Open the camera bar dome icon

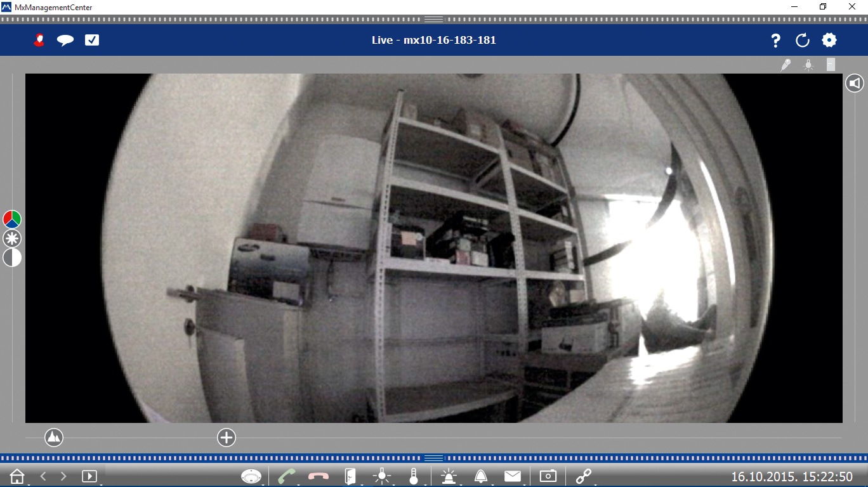tap(251, 476)
